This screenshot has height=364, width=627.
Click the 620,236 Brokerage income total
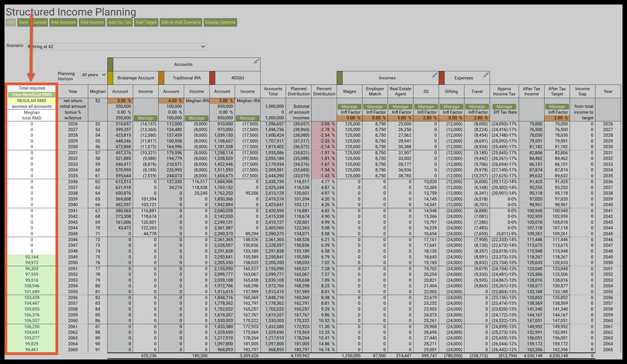pyautogui.click(x=148, y=356)
